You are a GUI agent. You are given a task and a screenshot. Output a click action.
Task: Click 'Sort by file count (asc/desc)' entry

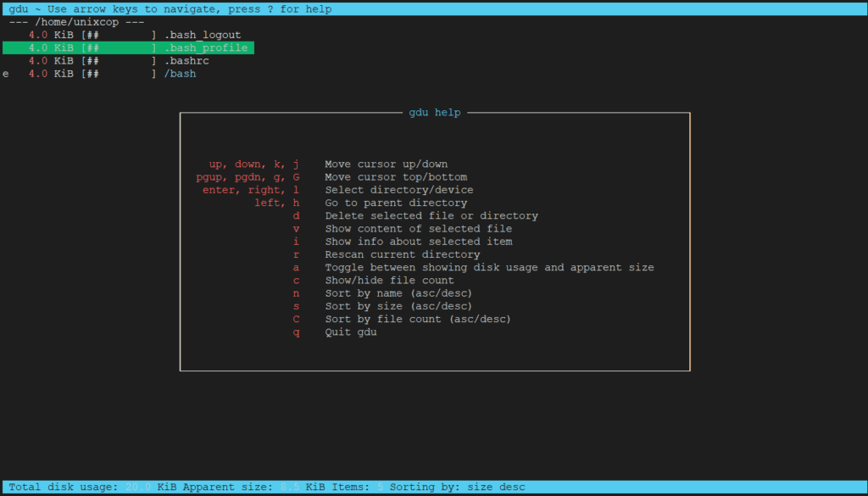(418, 319)
